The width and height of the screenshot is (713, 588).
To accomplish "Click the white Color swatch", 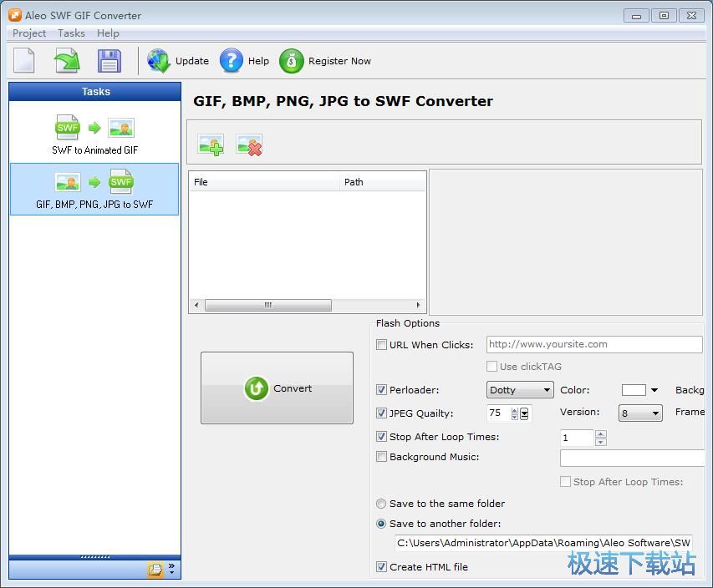I will pos(634,390).
